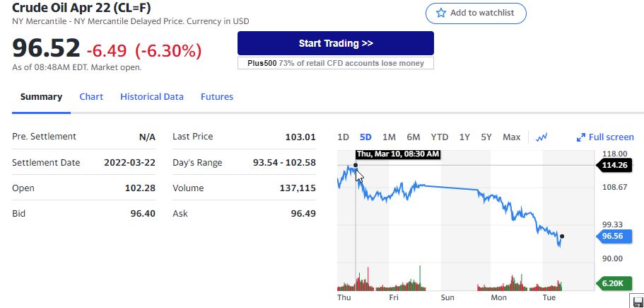Open the Historical Data tab
Screen dimensions: 644x308
click(152, 97)
